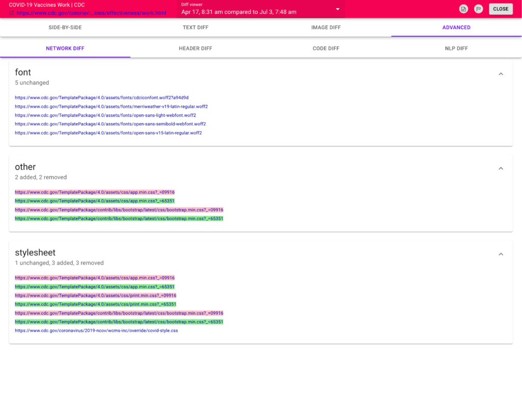Click the "5 unchanged" summary text
Screen dimensions: 522x420
32,83
